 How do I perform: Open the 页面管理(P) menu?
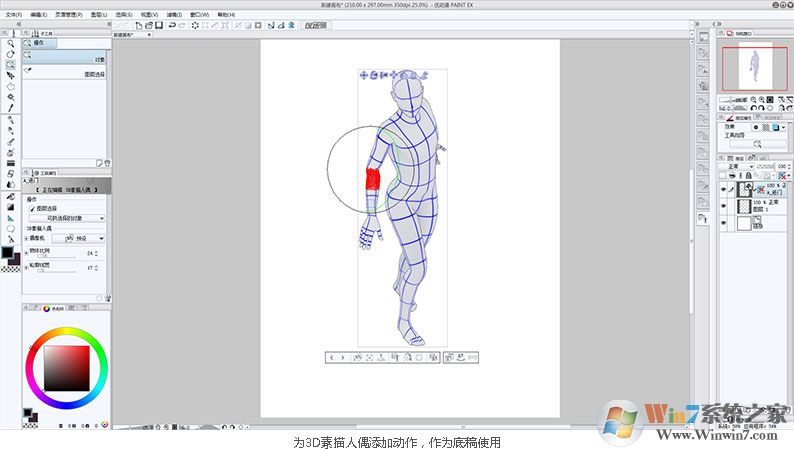[x=68, y=15]
